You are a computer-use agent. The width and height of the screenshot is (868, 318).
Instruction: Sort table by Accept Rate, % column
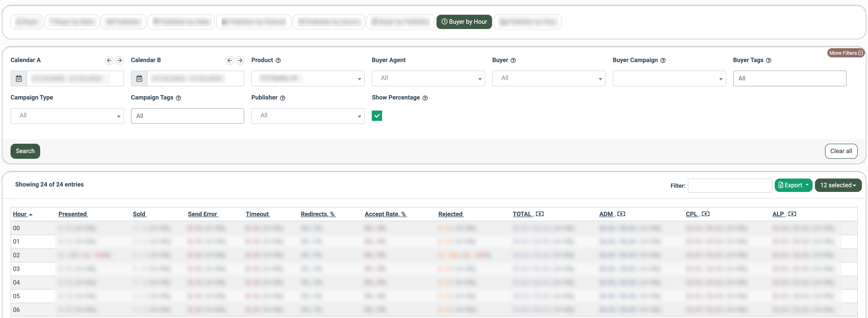pos(385,214)
